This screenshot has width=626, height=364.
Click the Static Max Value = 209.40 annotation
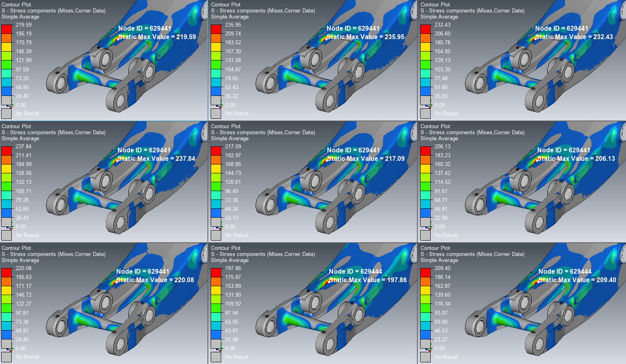click(577, 280)
